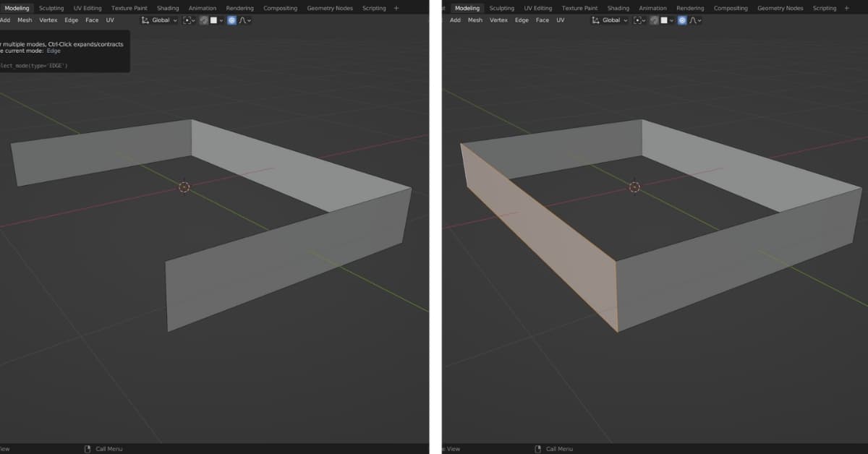The image size is (868, 454).
Task: Open the Mesh menu
Action: click(x=25, y=20)
